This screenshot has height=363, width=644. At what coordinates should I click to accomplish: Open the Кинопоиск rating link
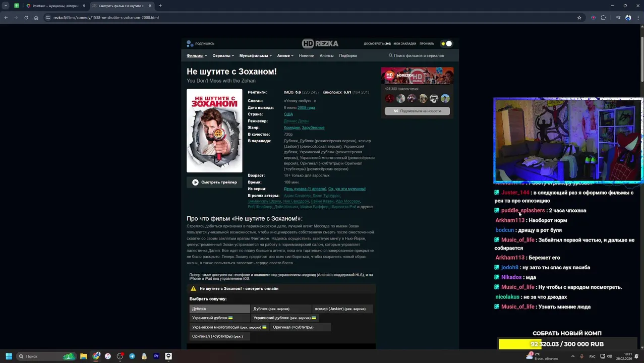tap(332, 92)
